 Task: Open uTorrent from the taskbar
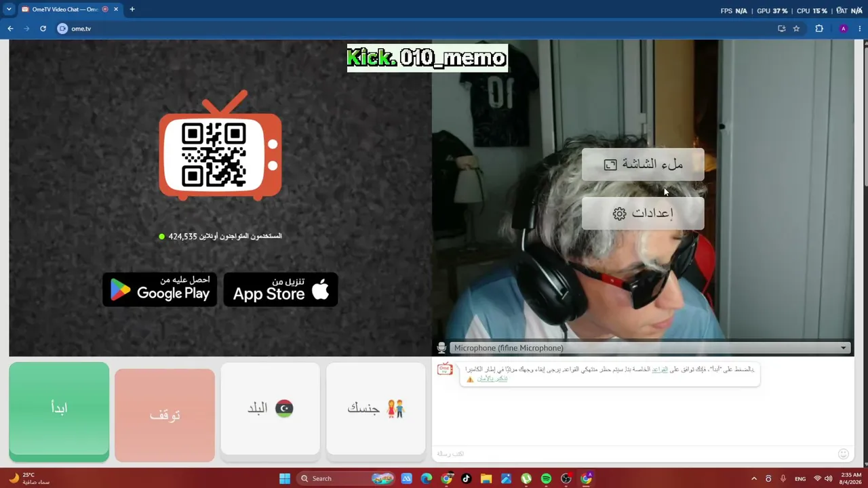point(526,479)
